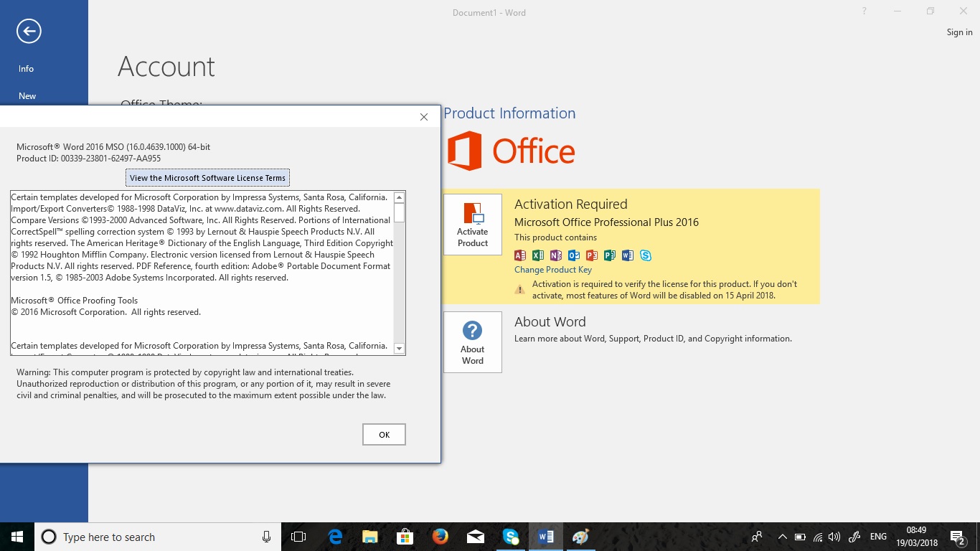This screenshot has width=980, height=551.
Task: Open Skype from the taskbar
Action: (x=511, y=537)
